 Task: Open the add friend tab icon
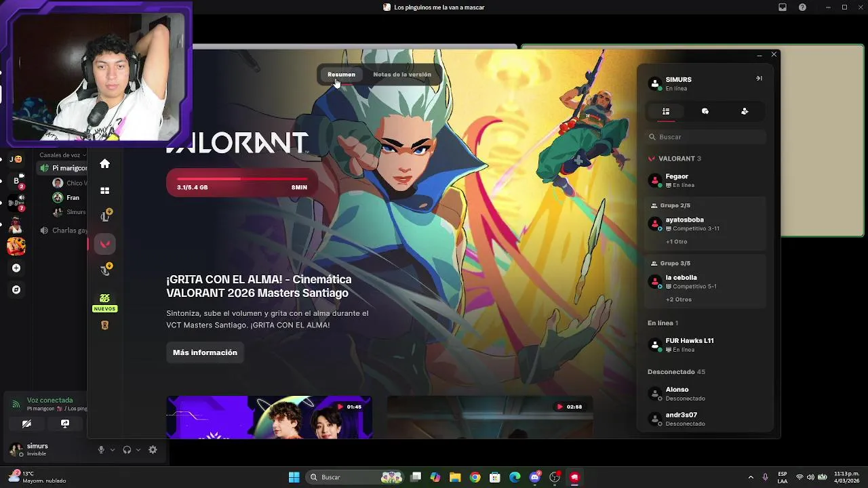(745, 111)
